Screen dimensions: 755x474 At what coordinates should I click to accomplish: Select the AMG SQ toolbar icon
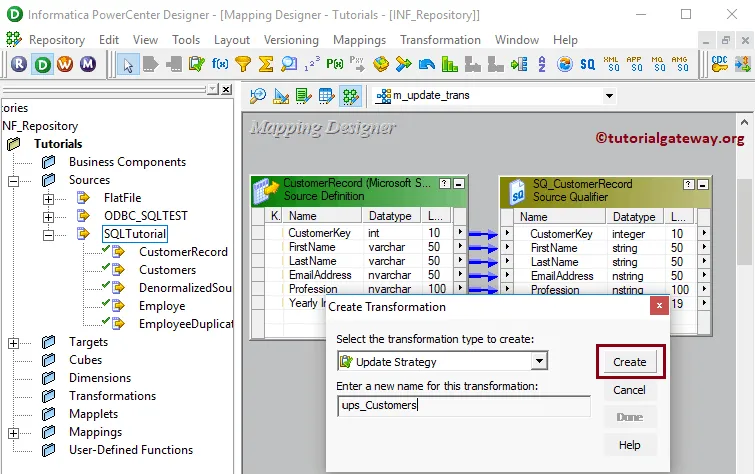[680, 64]
